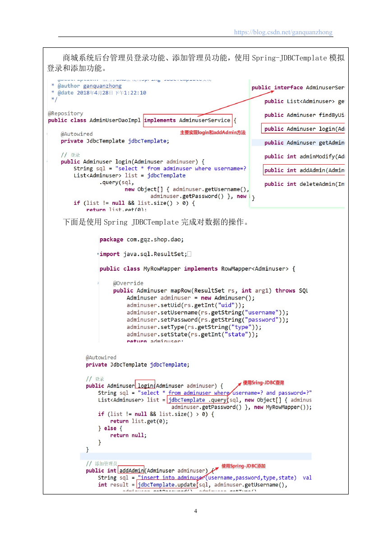Screen dimensions: 392x554
Task: Click 'new MyRowMapper());' at the query line end
Action: point(283,407)
